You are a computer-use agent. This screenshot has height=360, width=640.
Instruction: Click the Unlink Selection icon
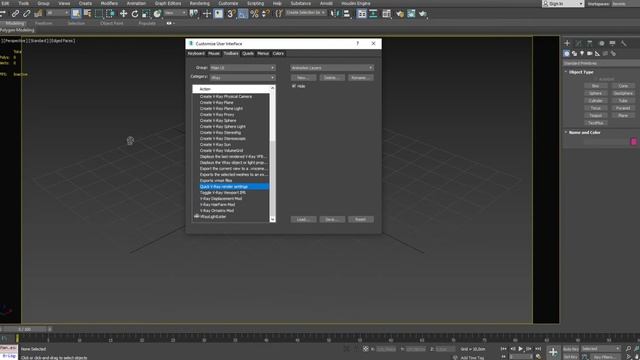pyautogui.click(x=27, y=14)
